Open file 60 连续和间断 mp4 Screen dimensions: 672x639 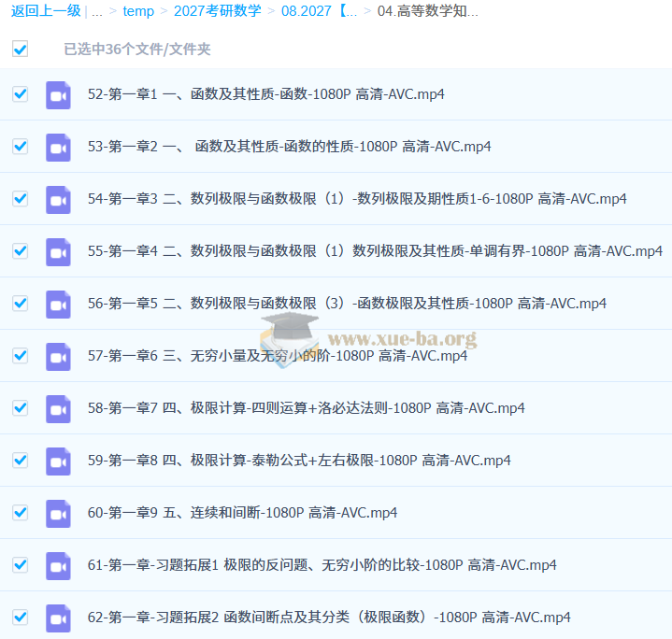click(x=242, y=513)
